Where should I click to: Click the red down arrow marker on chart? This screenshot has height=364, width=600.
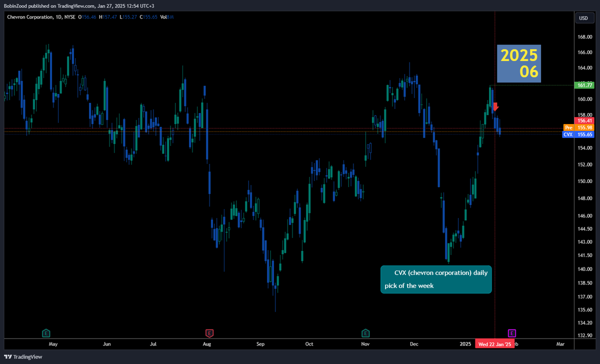(x=495, y=107)
